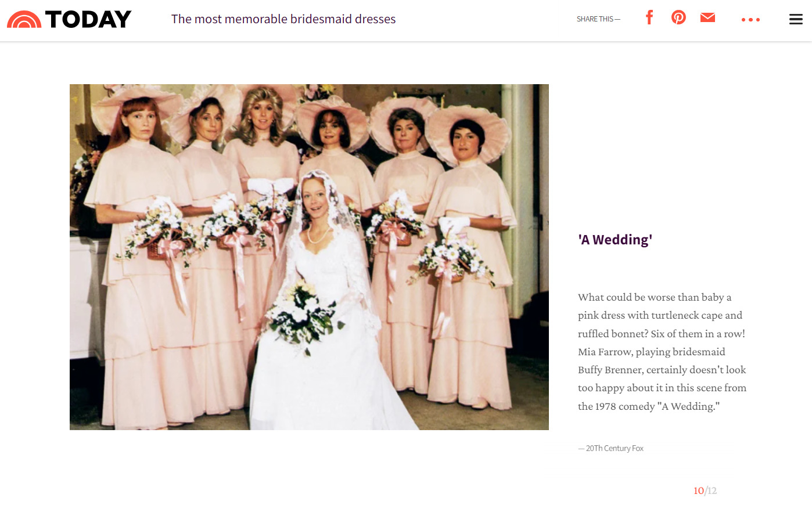Open more sharing options three-dot icon

[x=750, y=20]
